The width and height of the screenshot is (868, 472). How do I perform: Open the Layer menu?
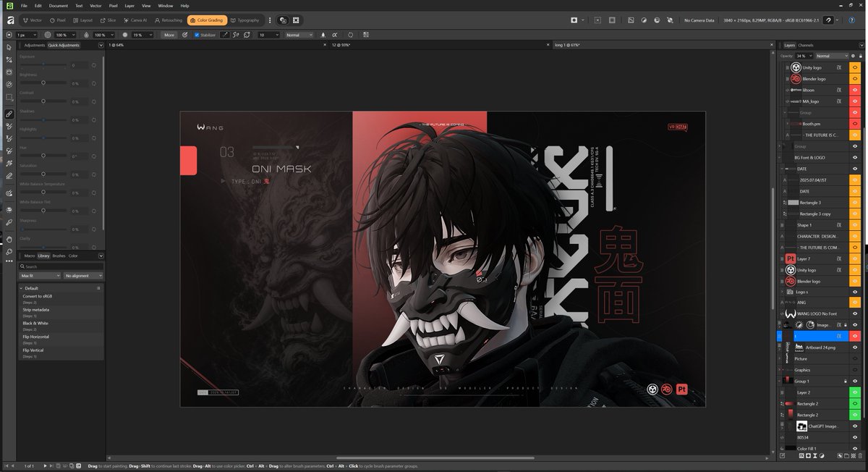coord(129,5)
